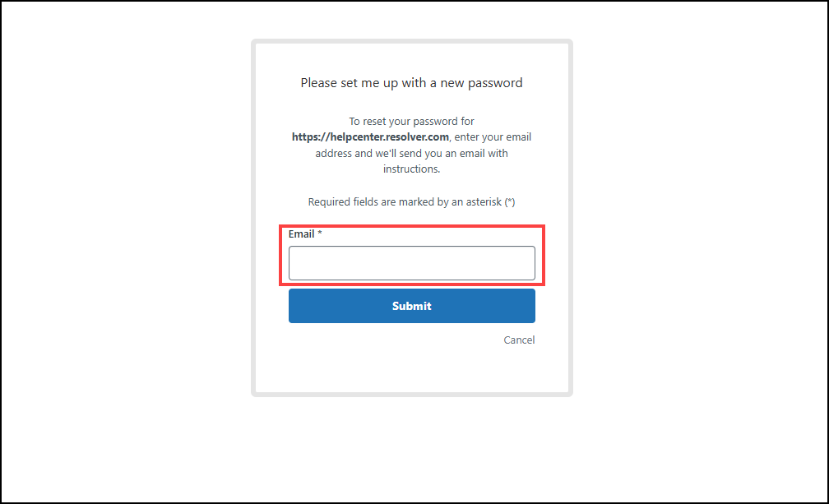829x504 pixels.
Task: Cancel the password reset
Action: click(519, 340)
